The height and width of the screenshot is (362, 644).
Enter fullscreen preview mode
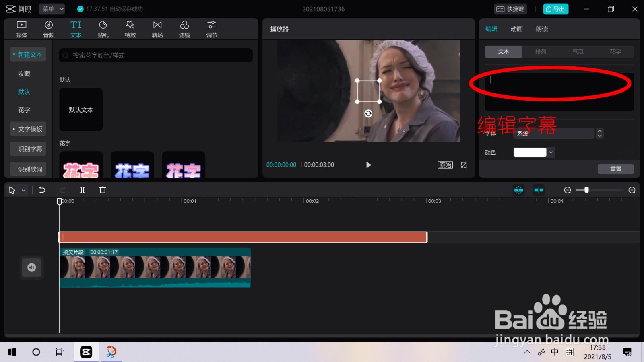(464, 165)
